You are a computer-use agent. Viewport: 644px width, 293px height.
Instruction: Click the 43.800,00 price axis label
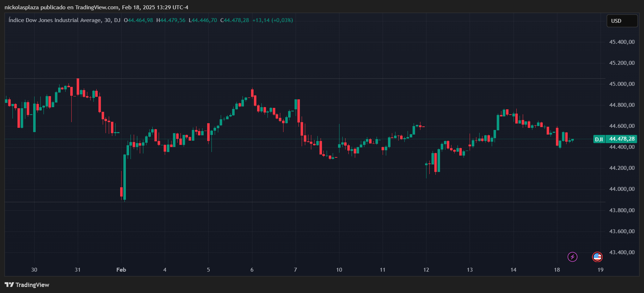pyautogui.click(x=622, y=210)
